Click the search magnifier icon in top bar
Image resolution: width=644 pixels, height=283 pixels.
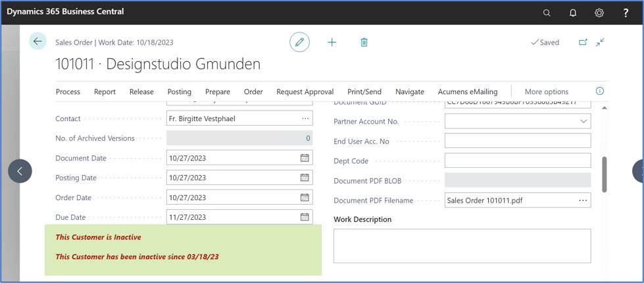[x=546, y=13]
